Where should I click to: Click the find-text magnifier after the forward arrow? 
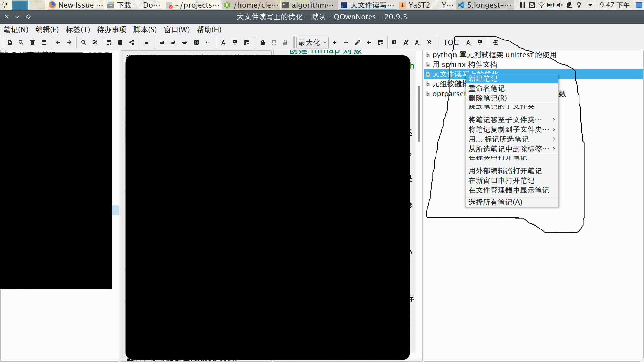[x=84, y=42]
